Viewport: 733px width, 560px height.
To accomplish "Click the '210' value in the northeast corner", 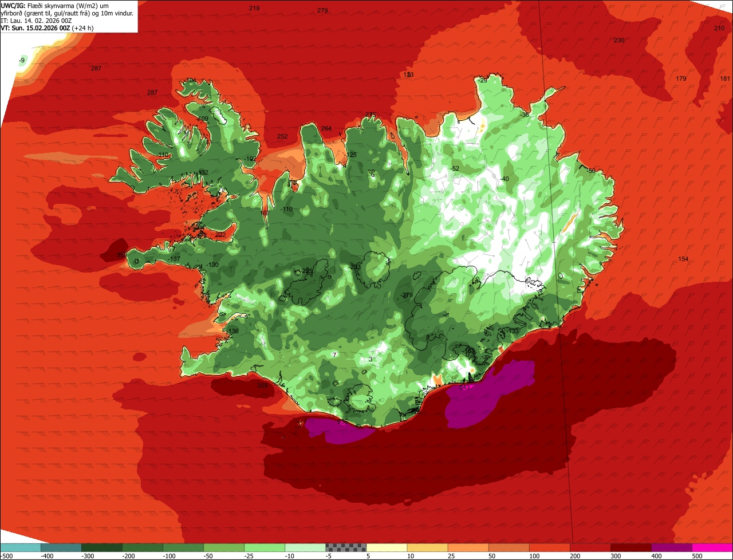I will [719, 28].
